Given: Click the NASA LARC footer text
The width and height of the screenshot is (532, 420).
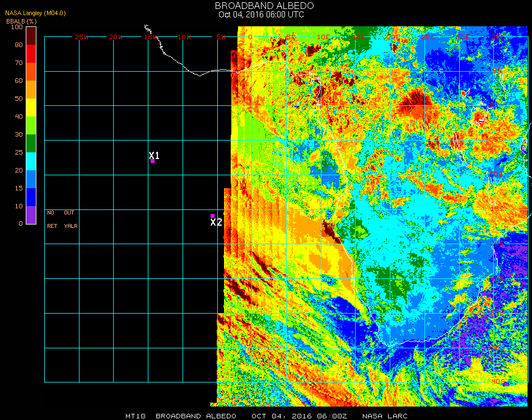Looking at the screenshot, I should click(x=385, y=416).
